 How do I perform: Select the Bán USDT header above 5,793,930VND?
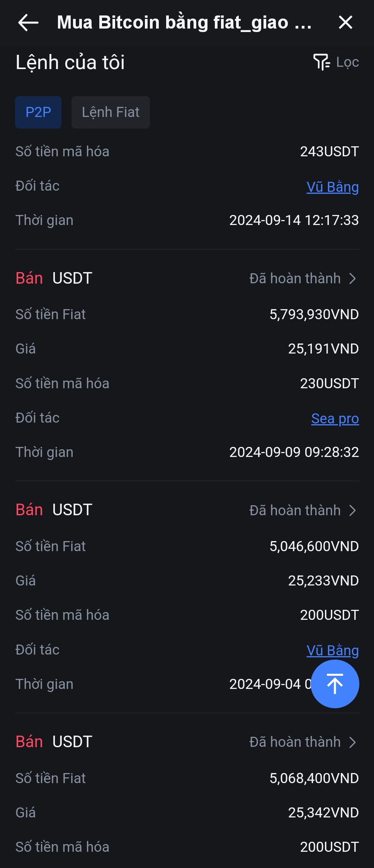click(54, 278)
